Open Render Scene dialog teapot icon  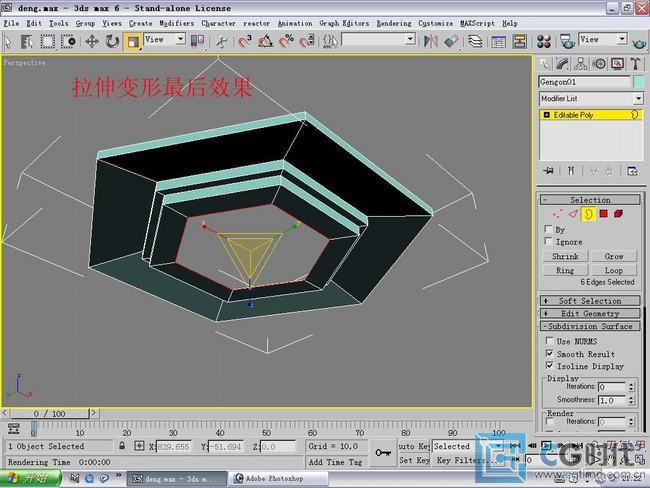pyautogui.click(x=567, y=41)
